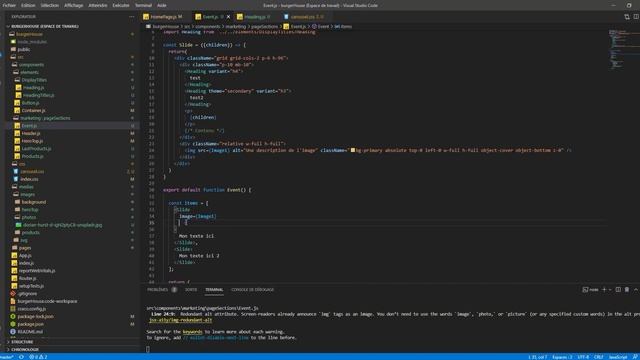Expand the background images folder

[33, 202]
